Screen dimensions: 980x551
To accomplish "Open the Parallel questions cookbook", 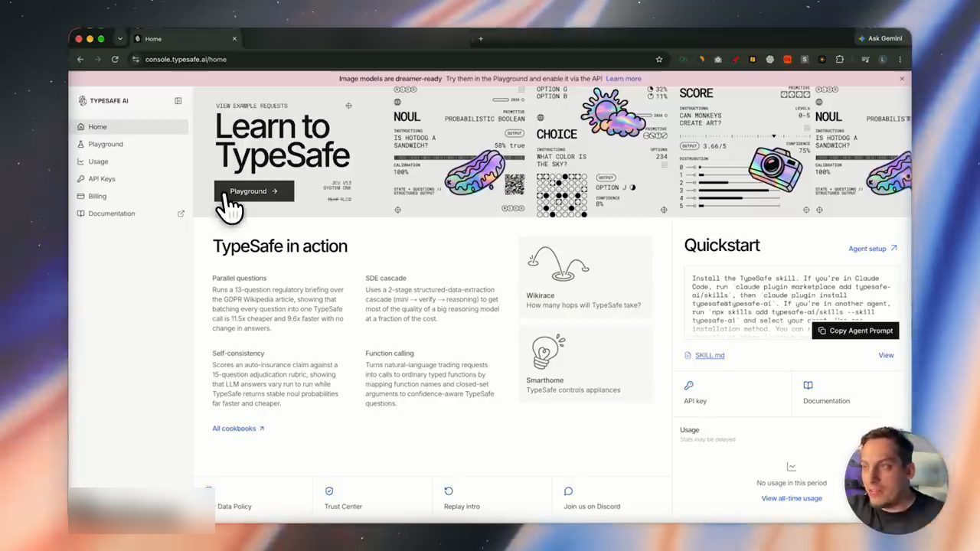I will [x=279, y=303].
